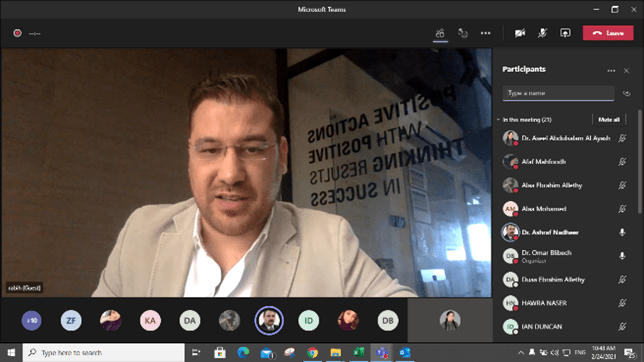The width and height of the screenshot is (644, 362).
Task: Click photo avatar between ID and DB
Action: pyautogui.click(x=348, y=320)
